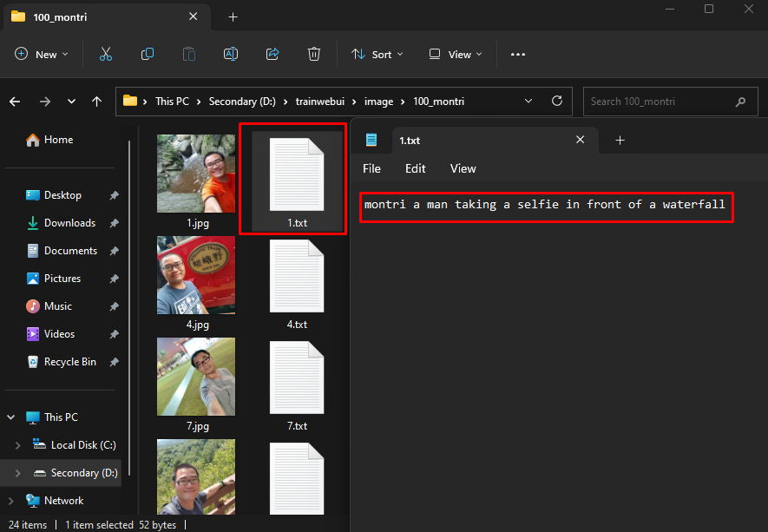The width and height of the screenshot is (768, 532).
Task: Open the Notepad Edit menu
Action: pos(415,168)
